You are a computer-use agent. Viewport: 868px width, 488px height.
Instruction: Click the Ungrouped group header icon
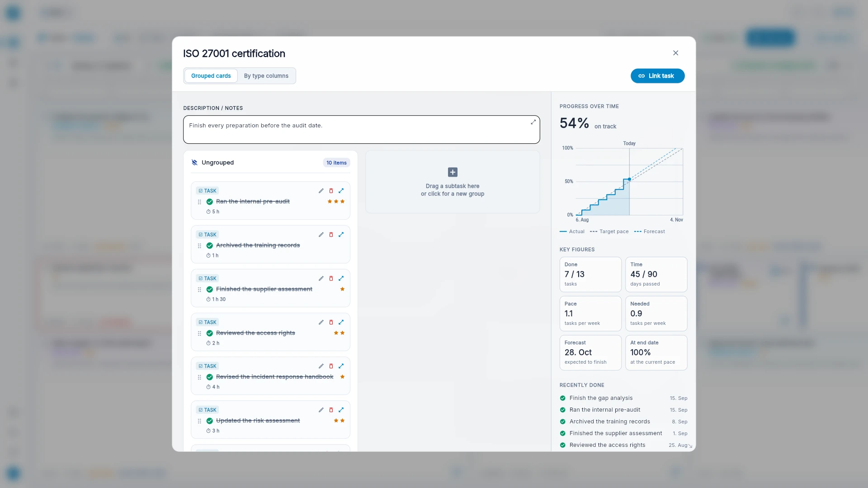click(x=194, y=163)
